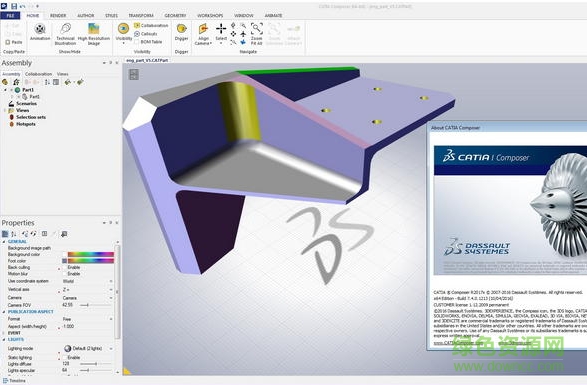
Task: Click the Undo arrow in title bar
Action: click(22, 6)
